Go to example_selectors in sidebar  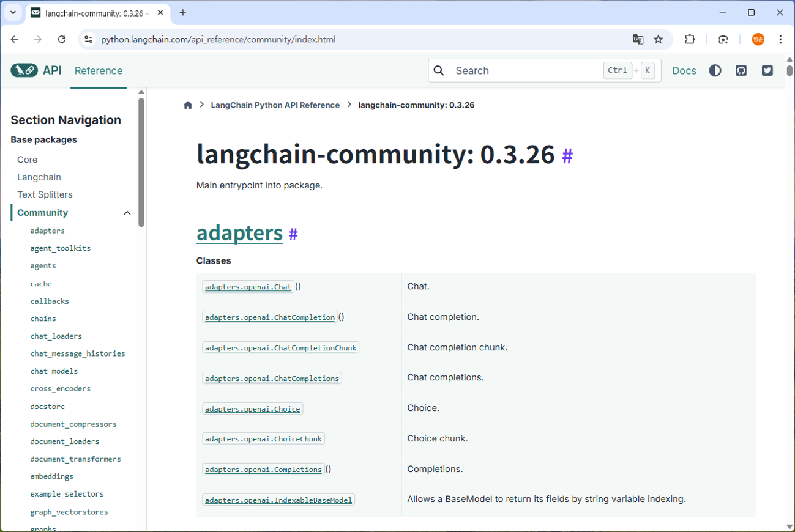[67, 494]
